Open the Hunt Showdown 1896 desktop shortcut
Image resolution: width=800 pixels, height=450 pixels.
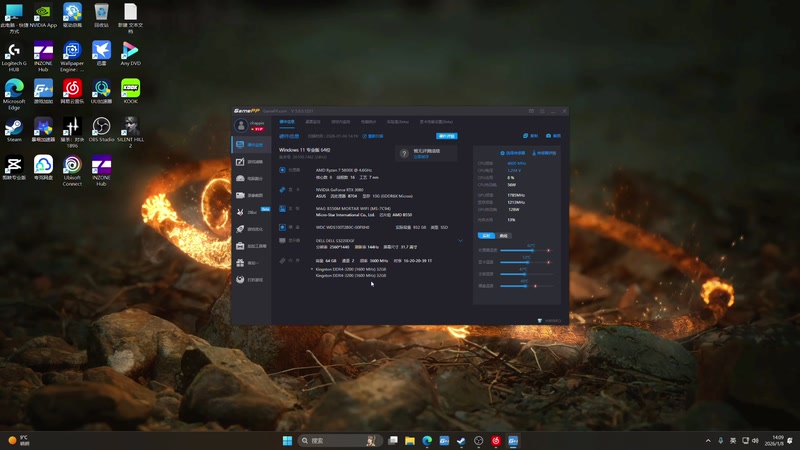[x=72, y=133]
